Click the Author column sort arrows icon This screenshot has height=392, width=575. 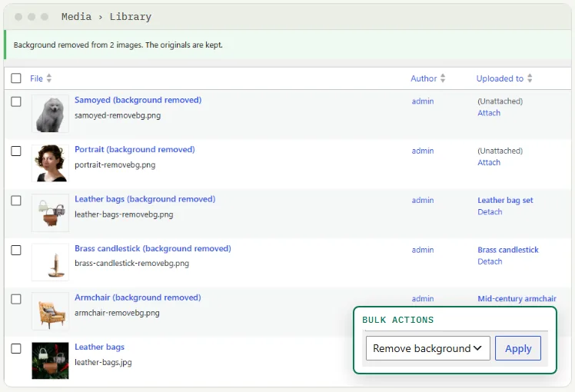point(443,78)
